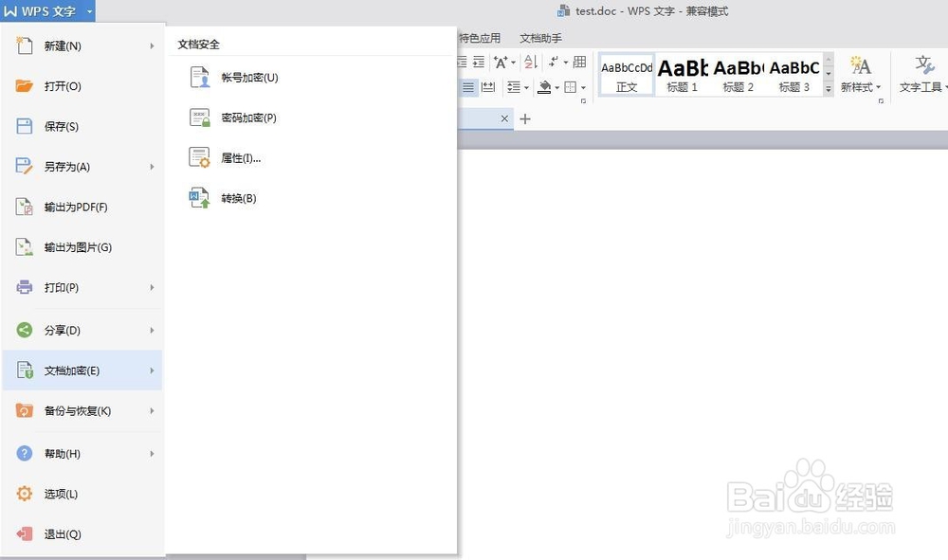948x560 pixels.
Task: Click the 保存(S) floppy disk icon
Action: tap(25, 126)
